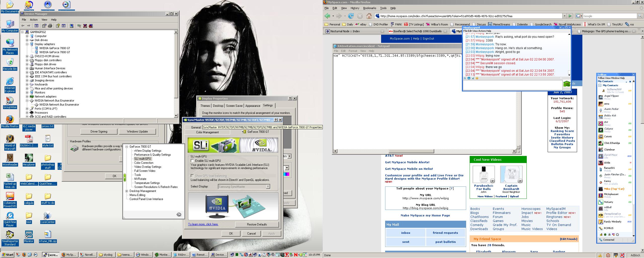Image resolution: width=644 pixels, height=258 pixels.
Task: Click Monkeyspork chat message input box
Action: click(512, 85)
